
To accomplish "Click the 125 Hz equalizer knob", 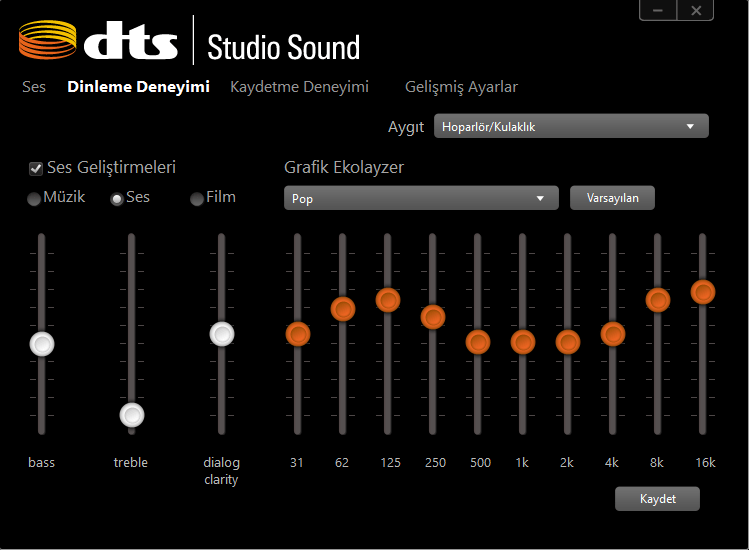I will [x=388, y=300].
